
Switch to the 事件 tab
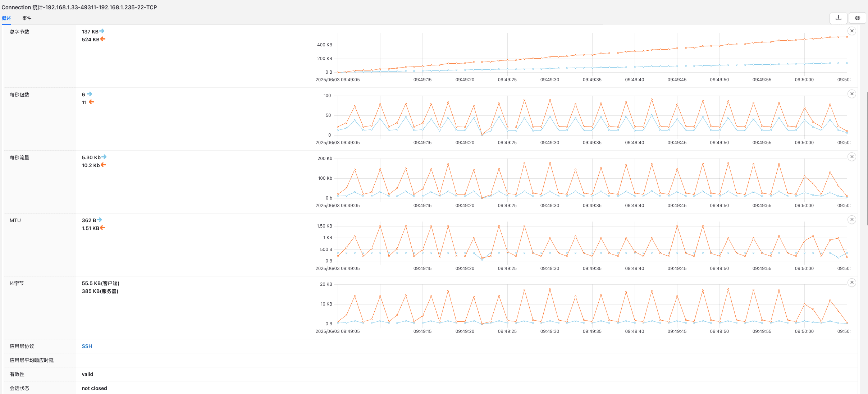27,18
